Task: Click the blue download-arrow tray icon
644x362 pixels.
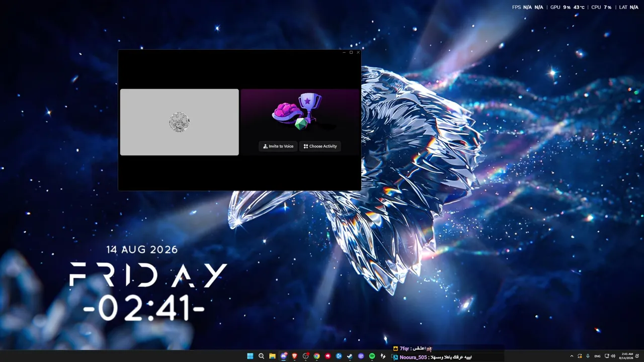Action: pos(588,356)
